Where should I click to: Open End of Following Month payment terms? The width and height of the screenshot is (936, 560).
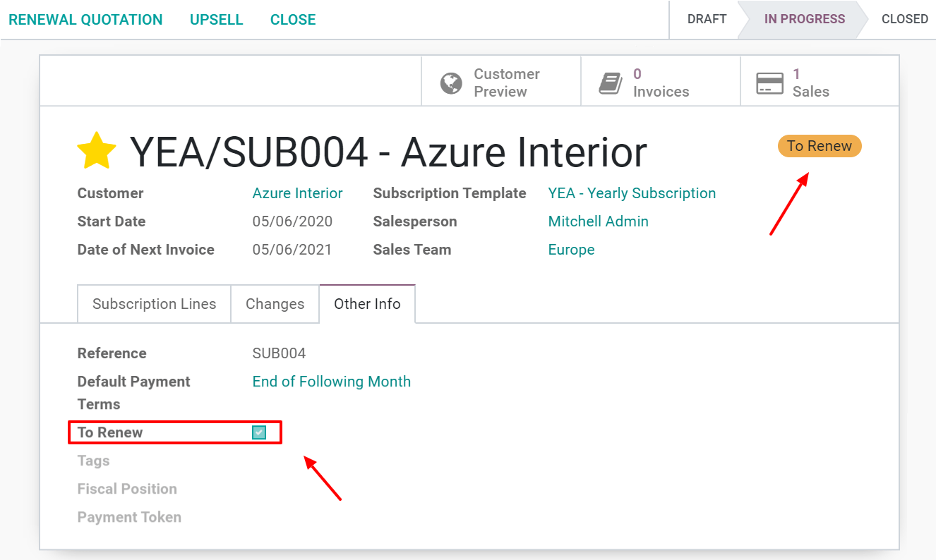click(332, 381)
